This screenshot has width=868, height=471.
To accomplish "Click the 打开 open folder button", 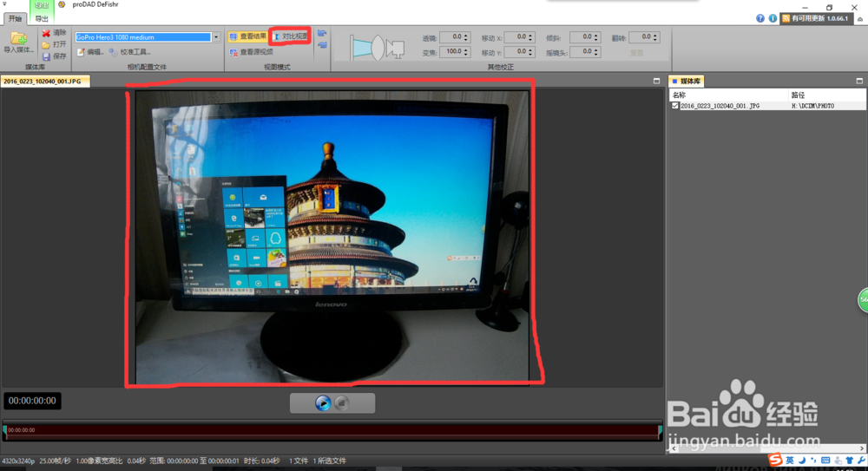I will tap(54, 45).
